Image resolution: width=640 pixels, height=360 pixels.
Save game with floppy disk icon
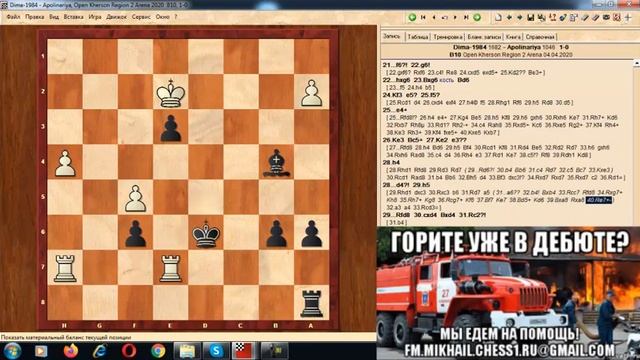click(x=531, y=17)
